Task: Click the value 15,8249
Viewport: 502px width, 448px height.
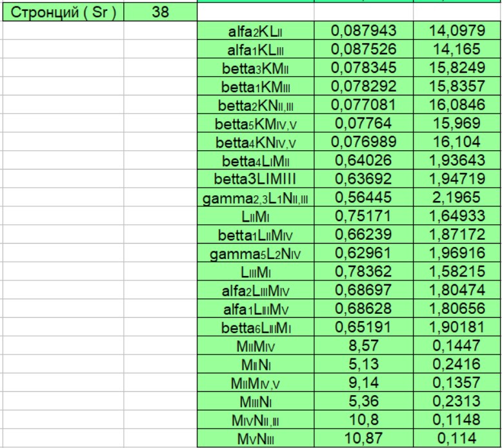Action: pyautogui.click(x=457, y=68)
